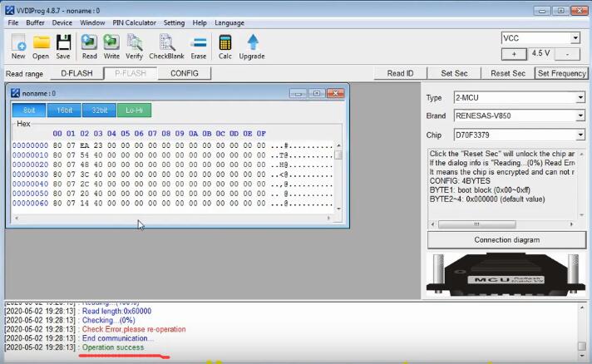Image resolution: width=592 pixels, height=364 pixels.
Task: Minimize the noname child window
Action: [298, 93]
